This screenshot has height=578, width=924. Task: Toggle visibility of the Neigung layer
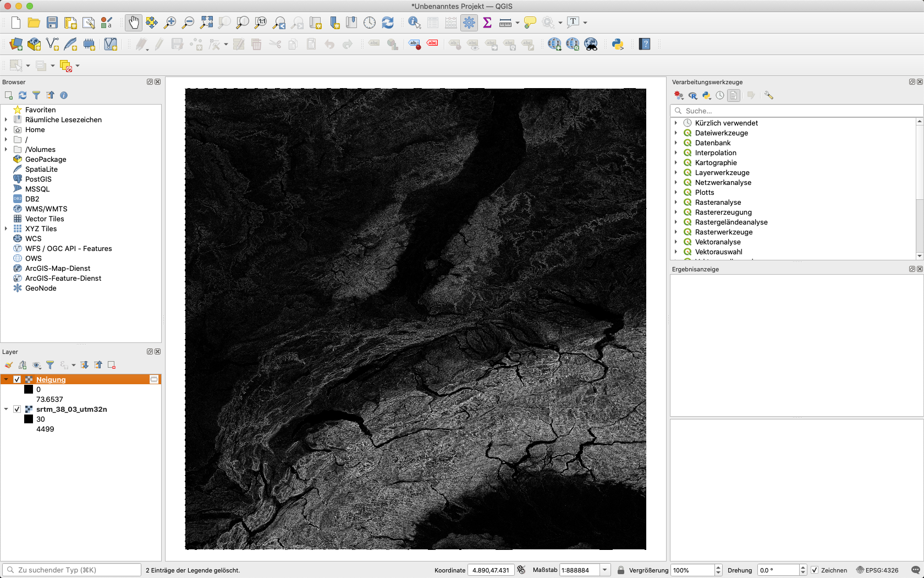pyautogui.click(x=17, y=379)
